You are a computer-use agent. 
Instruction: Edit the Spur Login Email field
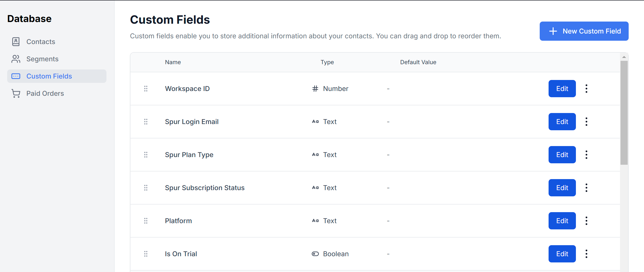562,122
